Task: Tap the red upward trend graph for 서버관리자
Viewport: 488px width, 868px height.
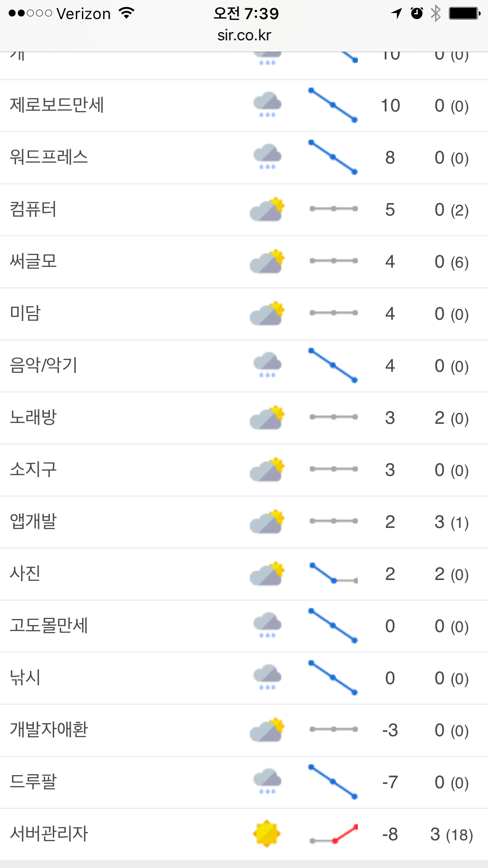Action: coord(334,834)
